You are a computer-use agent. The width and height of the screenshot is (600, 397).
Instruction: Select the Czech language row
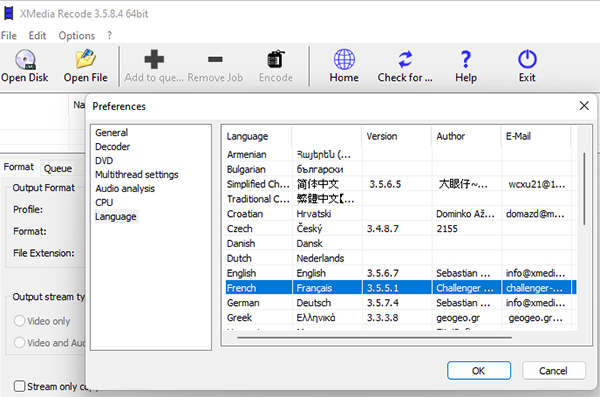[x=401, y=229]
